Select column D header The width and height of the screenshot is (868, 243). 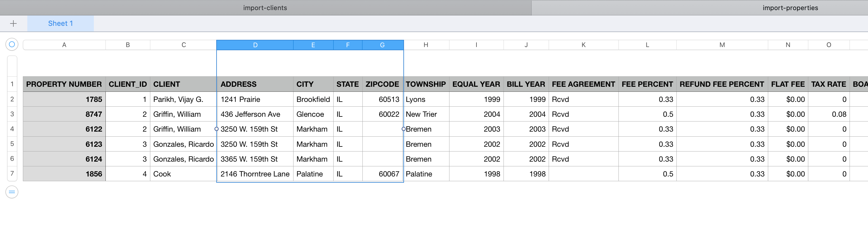pos(255,45)
